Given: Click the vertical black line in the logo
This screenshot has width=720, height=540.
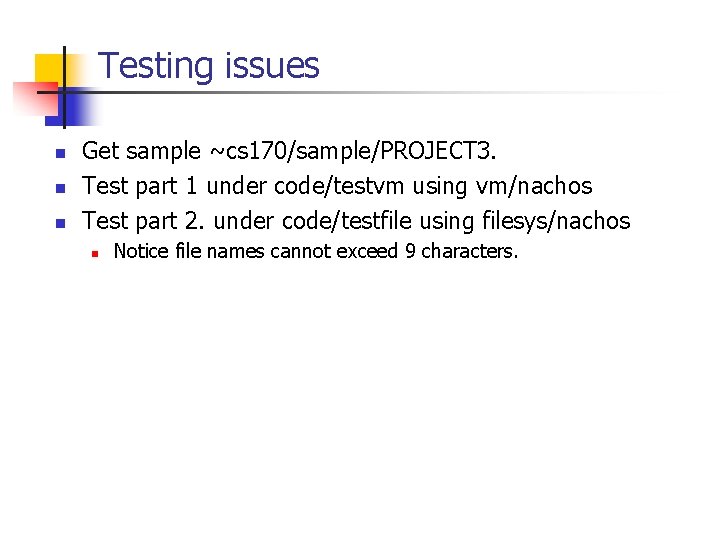Looking at the screenshot, I should point(64,87).
